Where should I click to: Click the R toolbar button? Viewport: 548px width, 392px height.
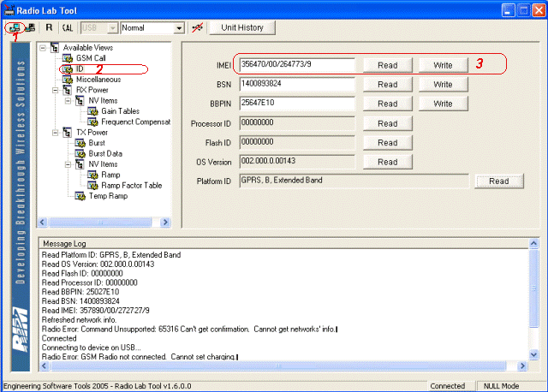pos(50,27)
